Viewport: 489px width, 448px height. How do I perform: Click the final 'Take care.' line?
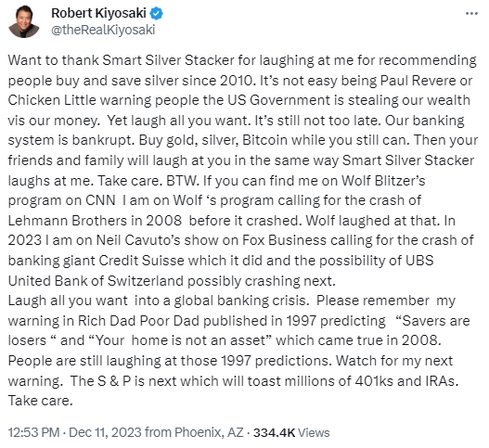pyautogui.click(x=40, y=401)
